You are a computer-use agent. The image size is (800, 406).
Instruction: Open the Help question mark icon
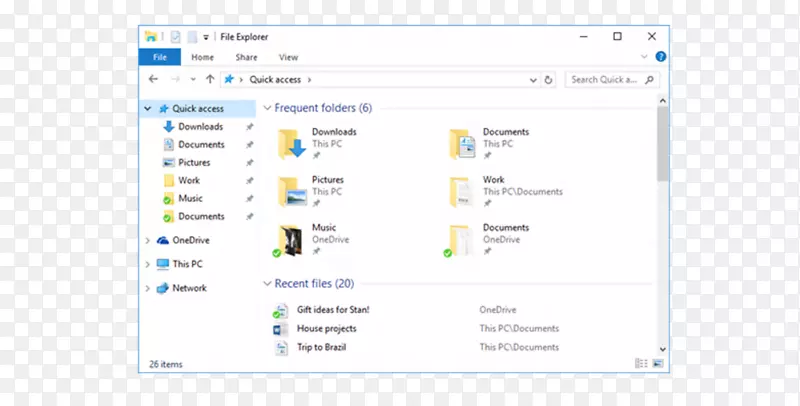[661, 57]
